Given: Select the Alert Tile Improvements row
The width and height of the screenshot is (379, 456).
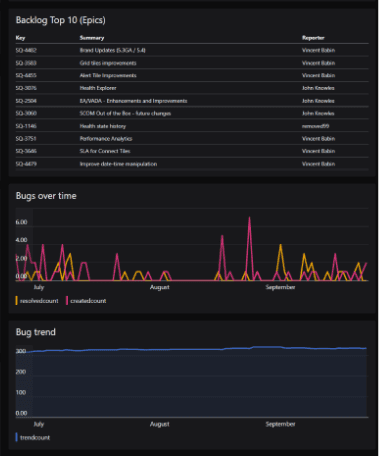Looking at the screenshot, I should pyautogui.click(x=192, y=75).
